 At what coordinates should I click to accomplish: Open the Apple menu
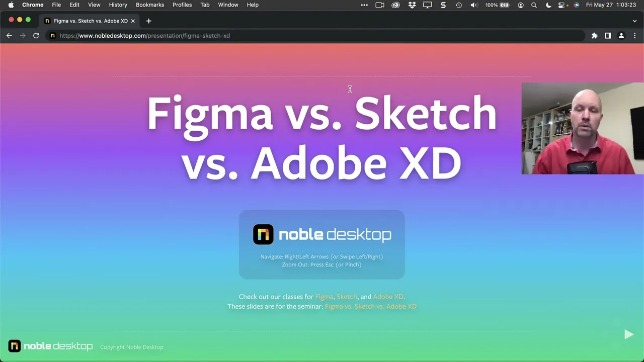[x=11, y=5]
